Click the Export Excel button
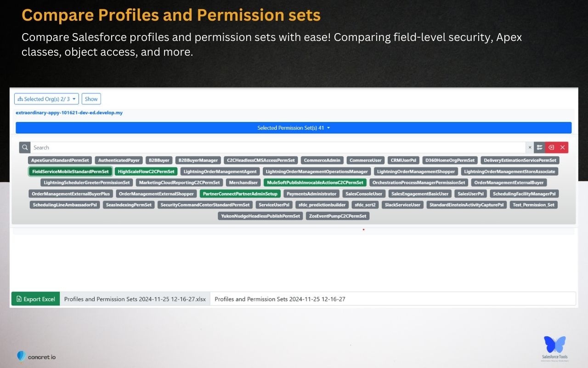 35,299
